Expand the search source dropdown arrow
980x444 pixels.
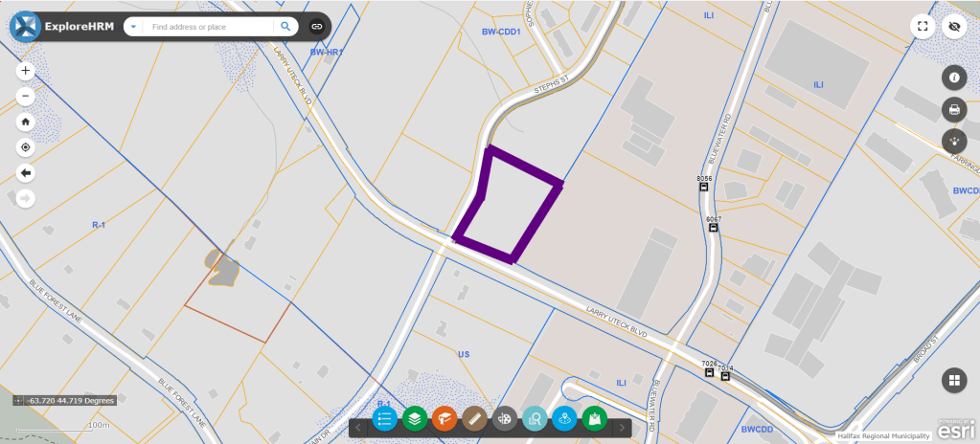coord(134,27)
